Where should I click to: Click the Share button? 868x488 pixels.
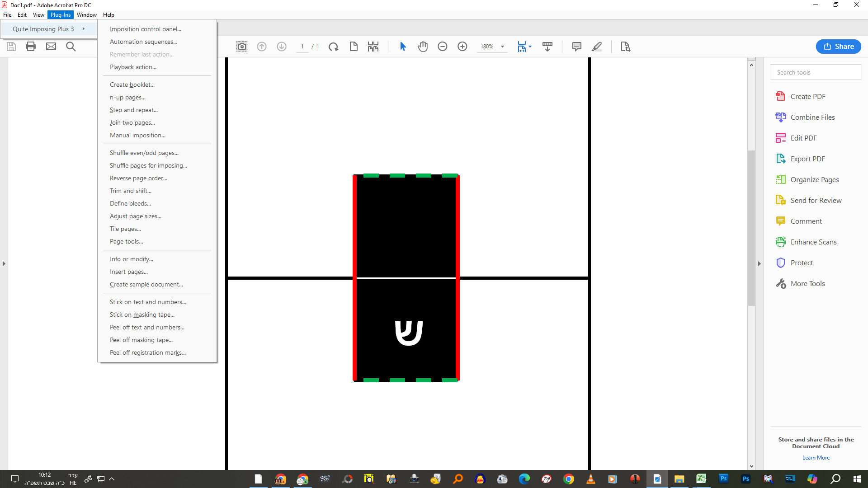[838, 47]
